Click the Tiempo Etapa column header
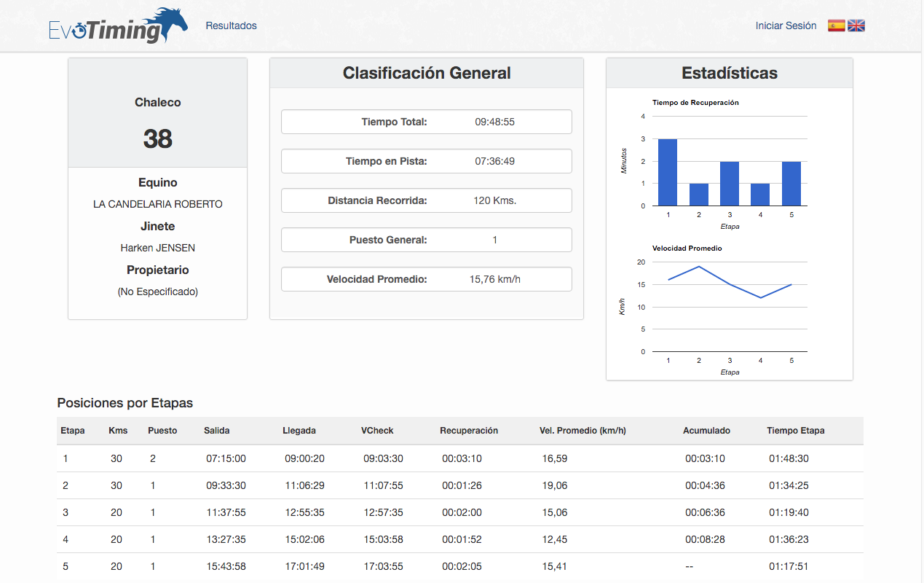Screen dimensions: 924x583 click(x=796, y=431)
